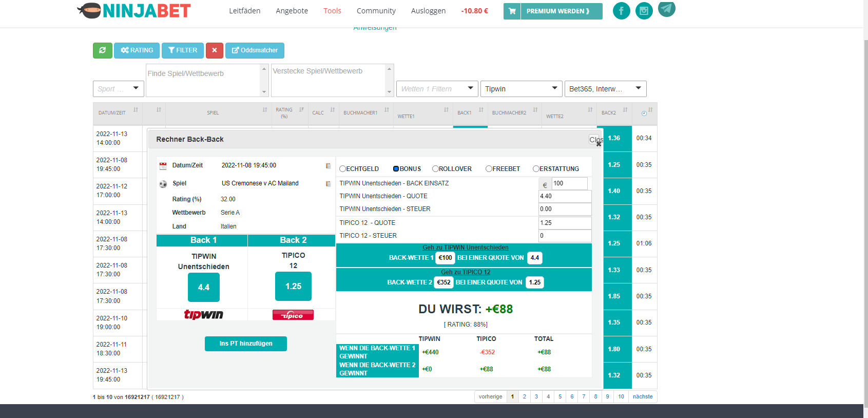Copy the Datum/Zeit value icon
Screen dimensions: 868x418
click(328, 166)
